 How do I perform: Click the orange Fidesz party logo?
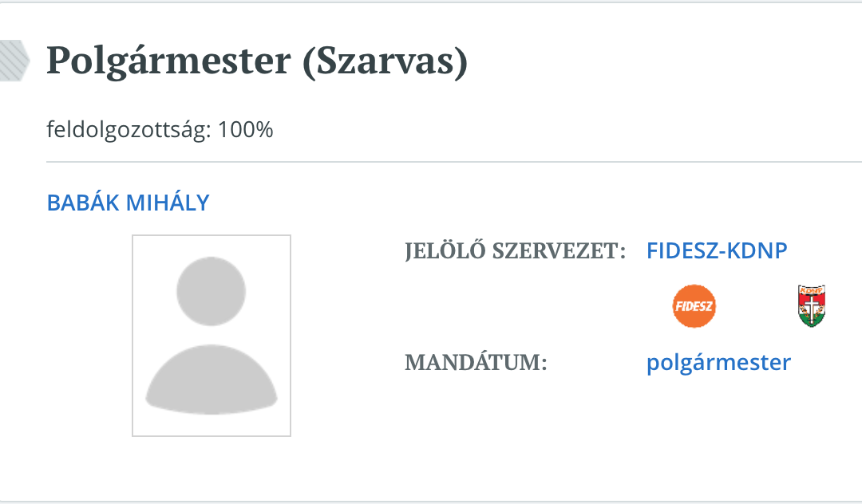[694, 306]
